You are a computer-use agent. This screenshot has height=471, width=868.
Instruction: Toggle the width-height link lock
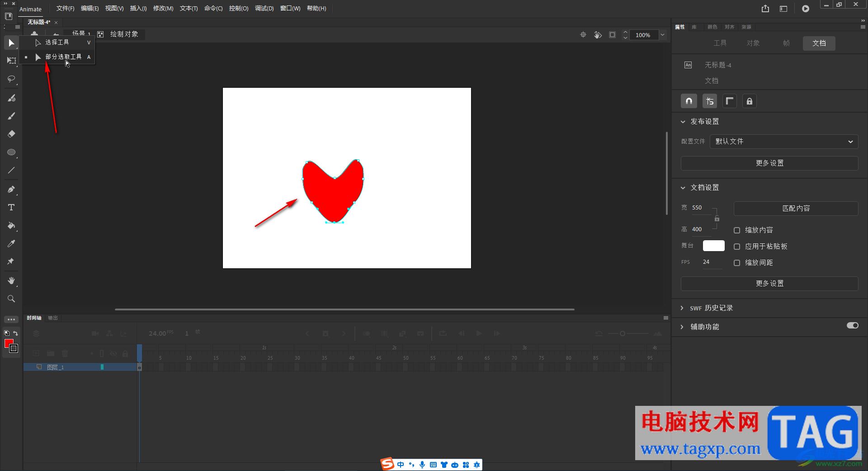pos(717,219)
